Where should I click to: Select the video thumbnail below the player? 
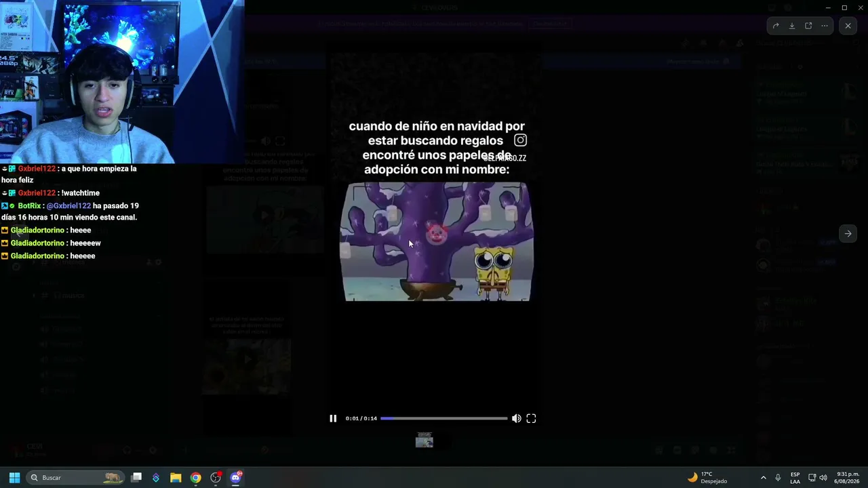(425, 441)
